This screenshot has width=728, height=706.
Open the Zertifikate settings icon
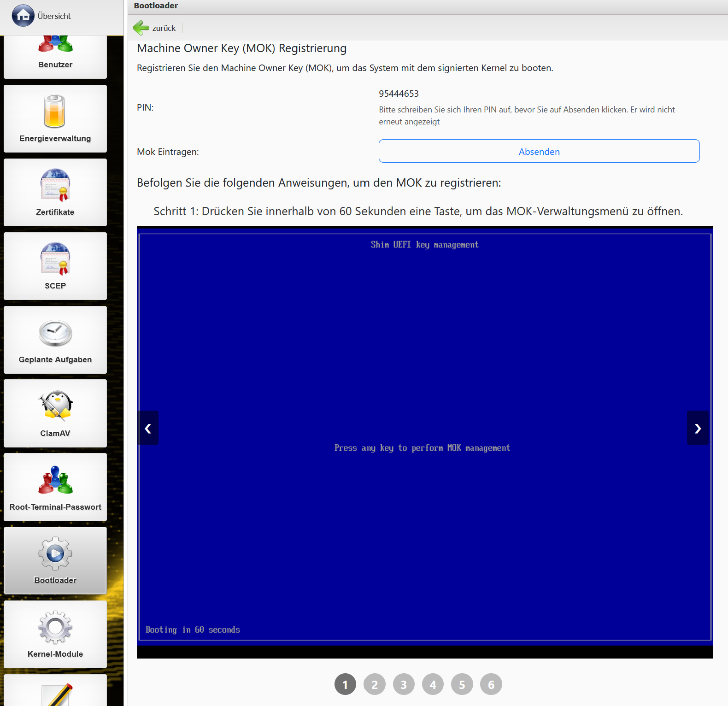pyautogui.click(x=55, y=185)
